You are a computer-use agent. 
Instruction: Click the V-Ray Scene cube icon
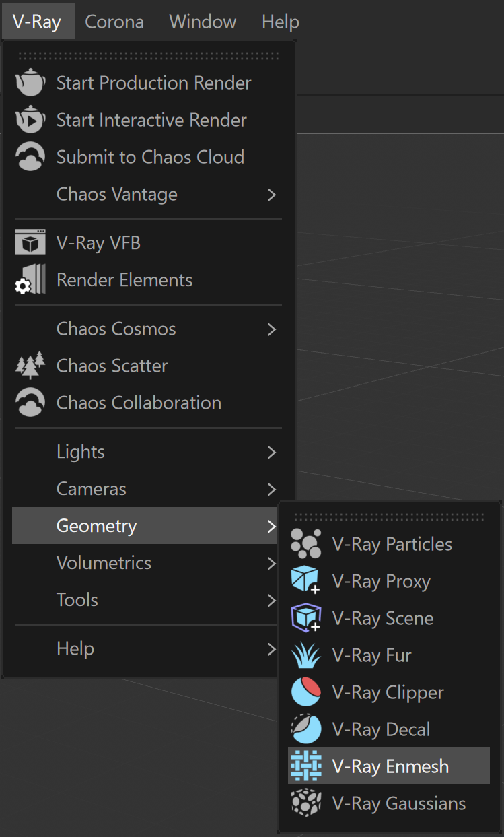306,618
